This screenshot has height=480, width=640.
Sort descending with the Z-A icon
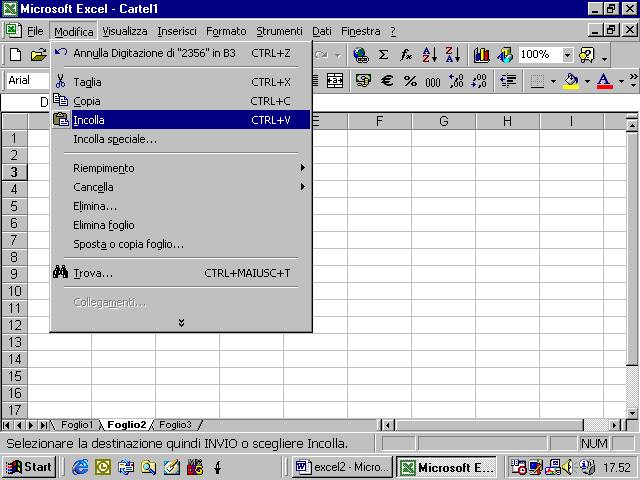[453, 55]
